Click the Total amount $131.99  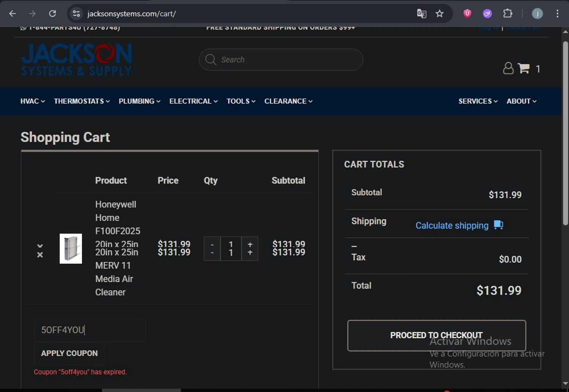click(x=499, y=290)
